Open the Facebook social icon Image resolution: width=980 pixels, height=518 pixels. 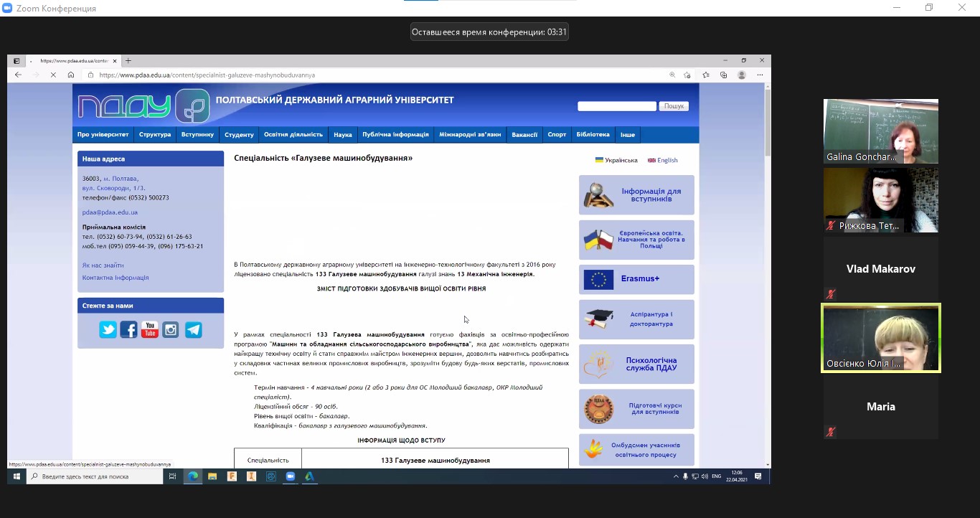[129, 329]
